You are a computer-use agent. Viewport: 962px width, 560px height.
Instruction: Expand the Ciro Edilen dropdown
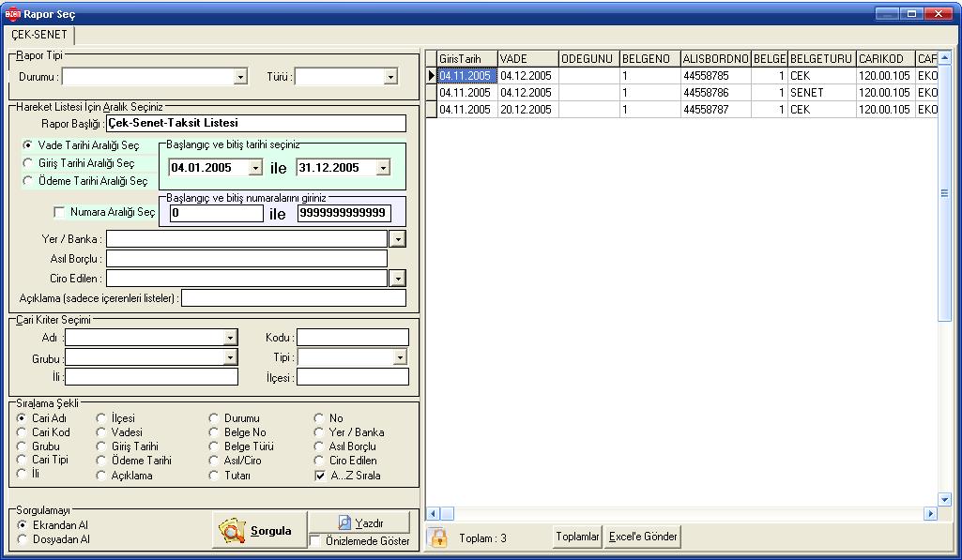coord(398,278)
